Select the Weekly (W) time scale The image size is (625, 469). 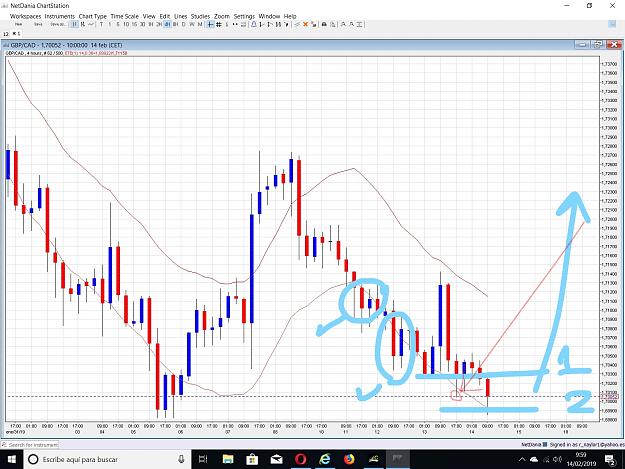[192, 24]
